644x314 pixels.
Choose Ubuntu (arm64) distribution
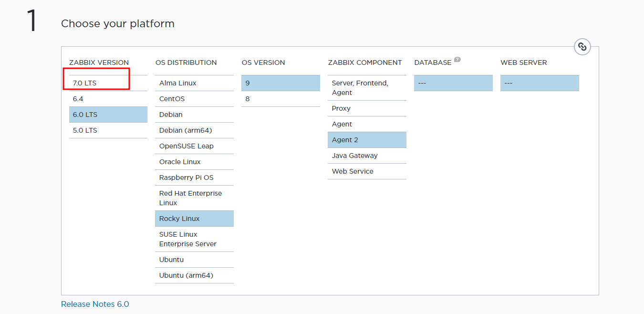click(x=194, y=275)
